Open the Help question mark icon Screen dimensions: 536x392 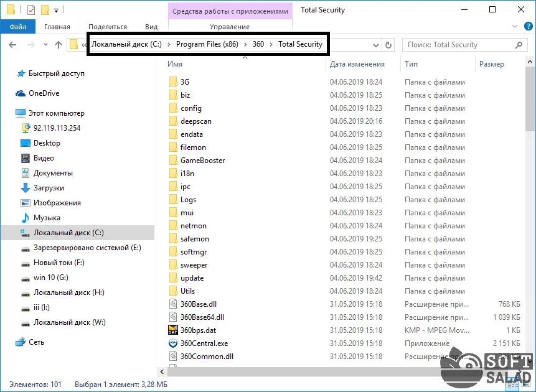click(x=528, y=26)
